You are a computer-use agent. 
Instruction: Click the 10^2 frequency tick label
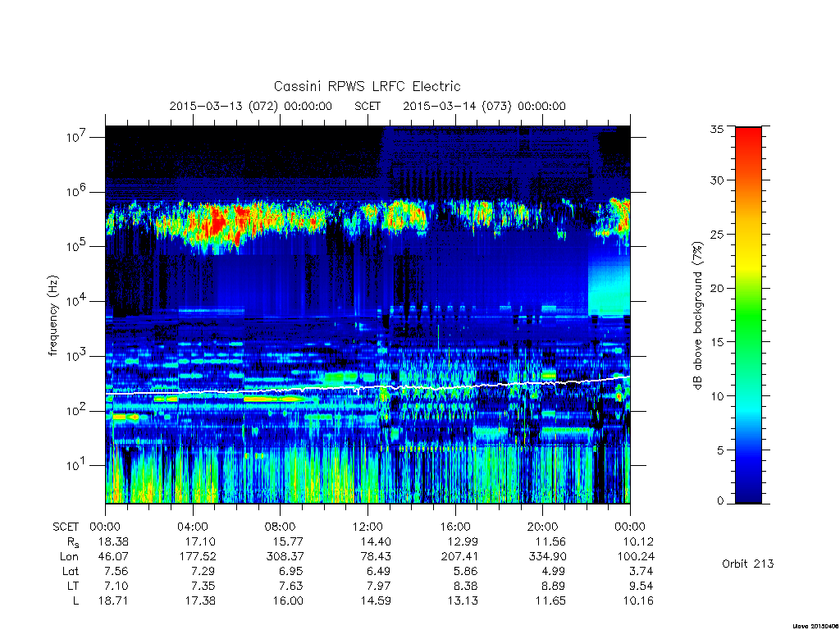pyautogui.click(x=76, y=411)
